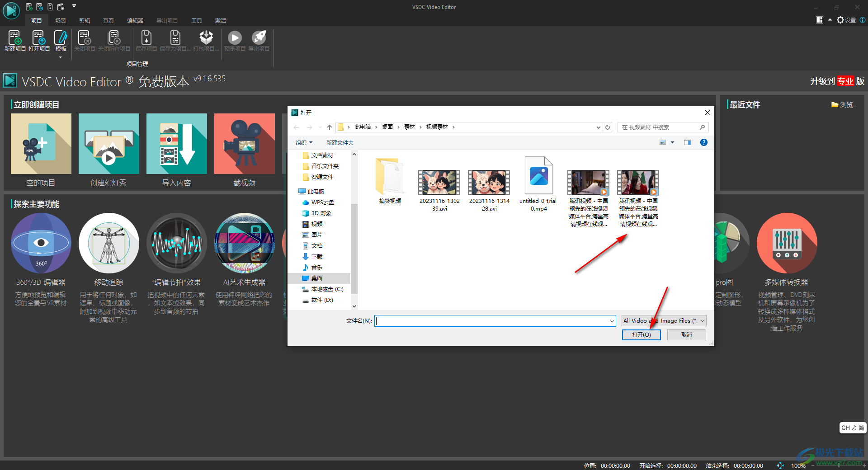This screenshot has height=470, width=868.
Task: Go up one folder level
Action: (x=330, y=127)
